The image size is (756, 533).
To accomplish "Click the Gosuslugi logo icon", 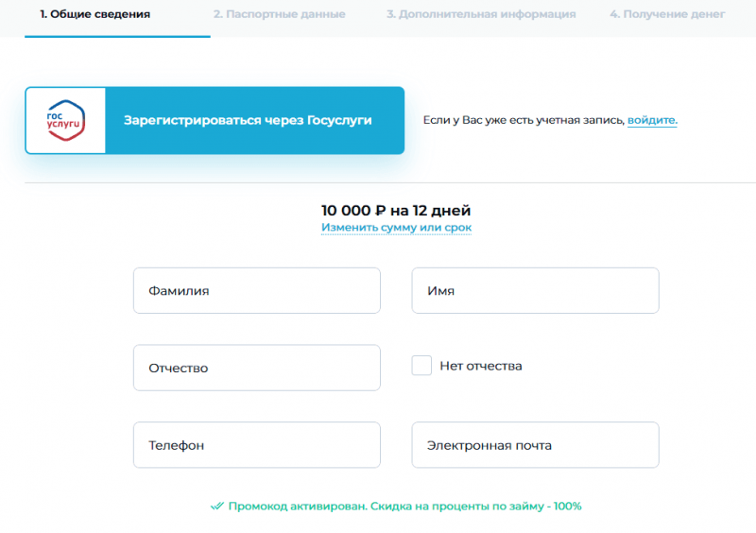I will tap(65, 120).
